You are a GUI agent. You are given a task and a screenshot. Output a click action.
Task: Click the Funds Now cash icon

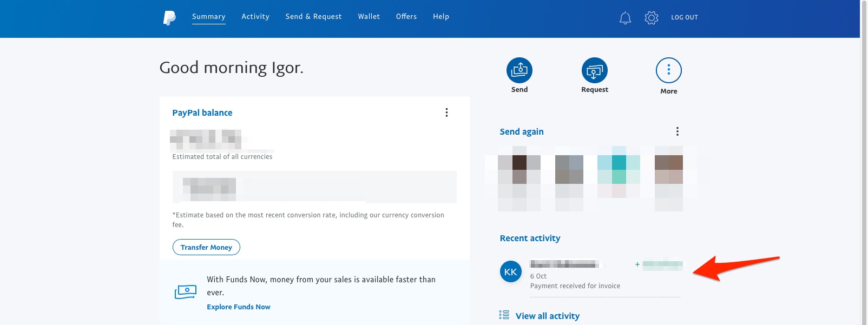pos(186,292)
